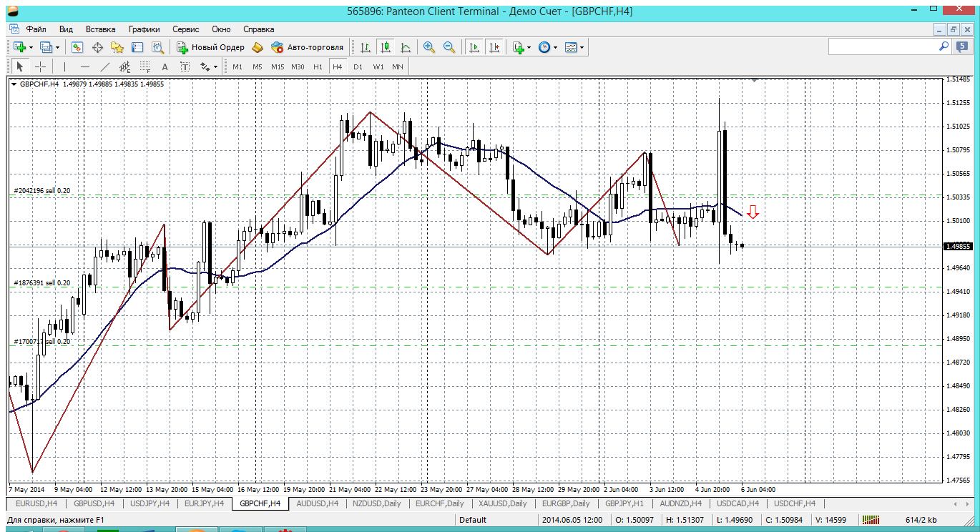Click the red sell arrow marker on chart
This screenshot has width=980, height=532.
click(753, 211)
